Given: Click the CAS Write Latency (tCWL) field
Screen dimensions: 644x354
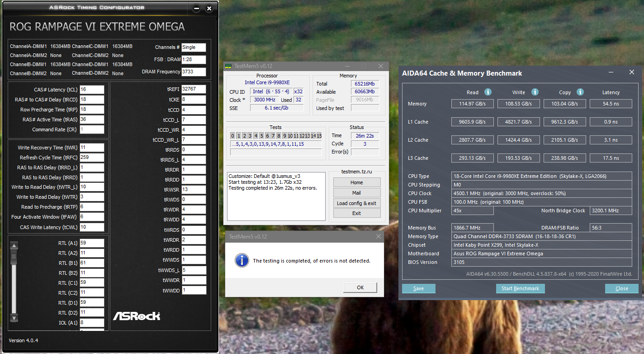Looking at the screenshot, I should click(x=92, y=227).
